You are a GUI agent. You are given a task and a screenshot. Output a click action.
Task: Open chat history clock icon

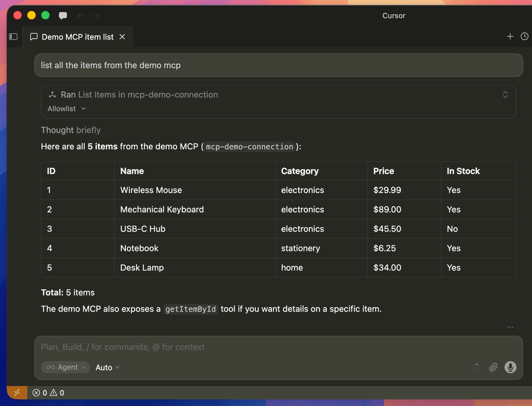(524, 36)
